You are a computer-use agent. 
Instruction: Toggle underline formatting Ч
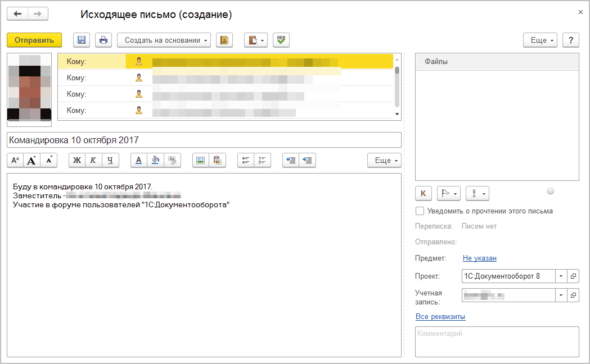(110, 161)
